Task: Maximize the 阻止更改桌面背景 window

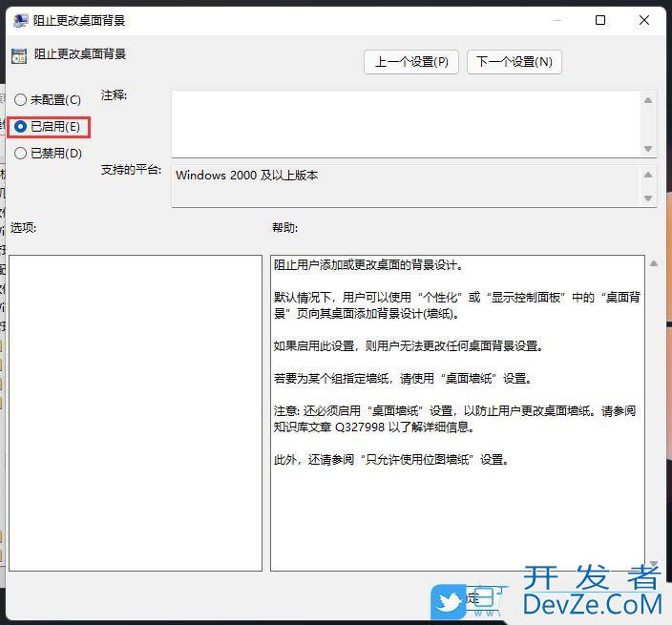Action: pyautogui.click(x=600, y=20)
